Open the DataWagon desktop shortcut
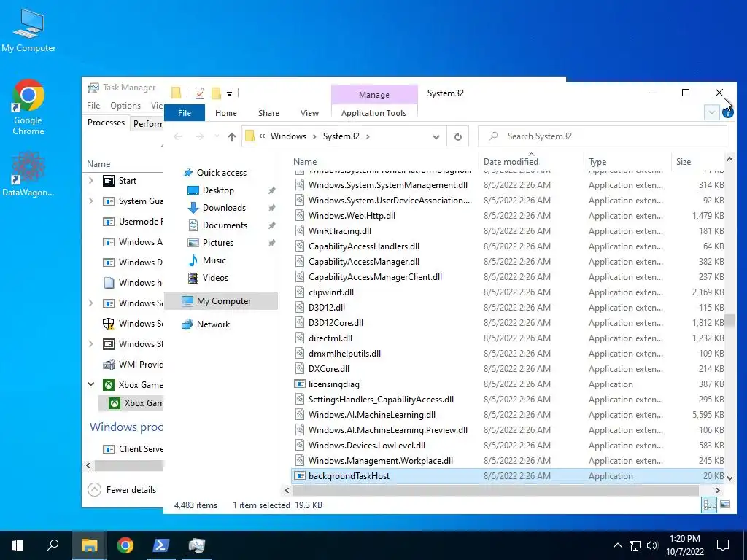The image size is (747, 560). click(28, 174)
